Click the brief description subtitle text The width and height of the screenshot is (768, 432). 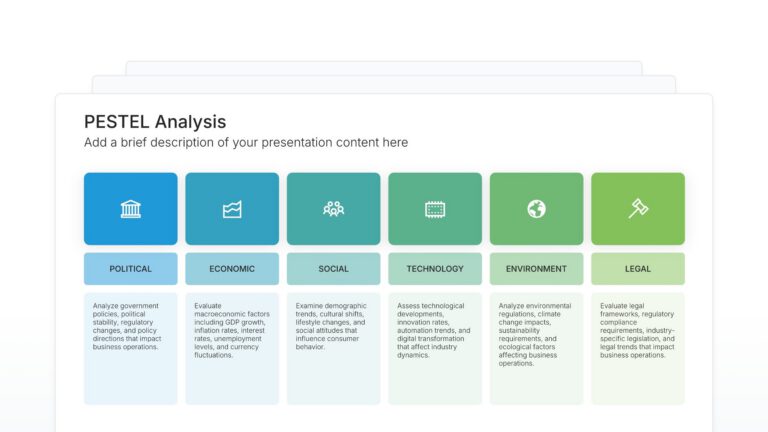[x=246, y=143]
